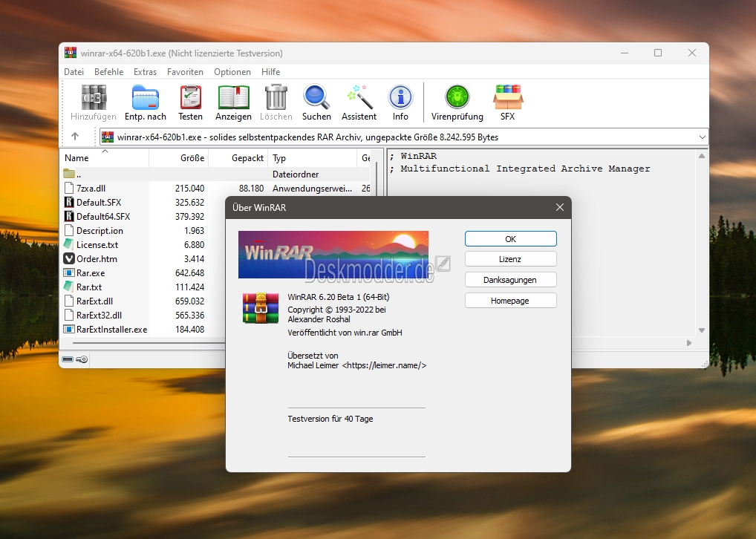Click comment pane scroll right arrow
Screen dimensions: 756x539
pos(689,343)
